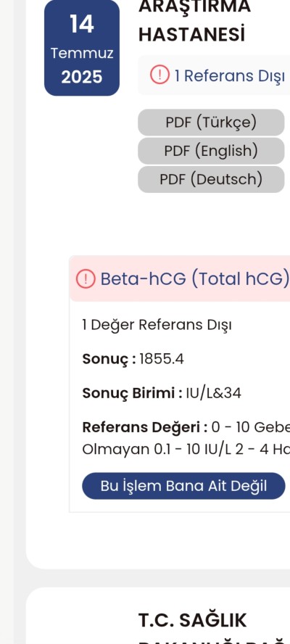
Task: Open the PDF (Deutsch) version
Action: tap(211, 179)
